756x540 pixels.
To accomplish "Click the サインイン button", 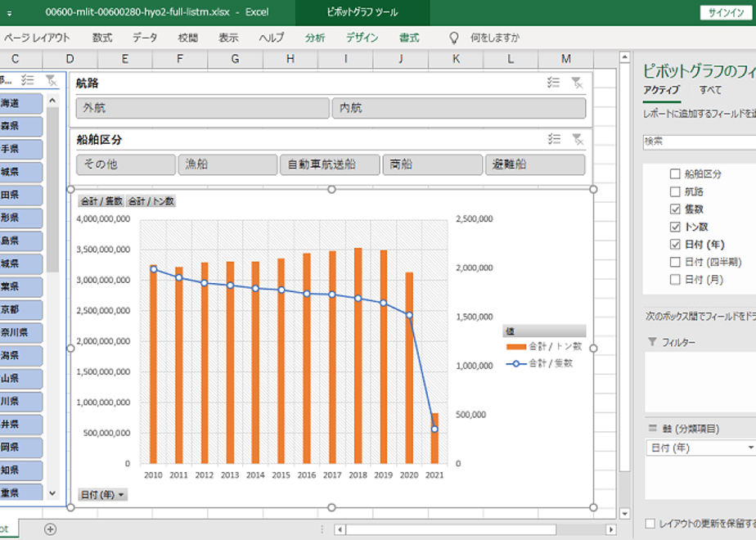I will (726, 12).
